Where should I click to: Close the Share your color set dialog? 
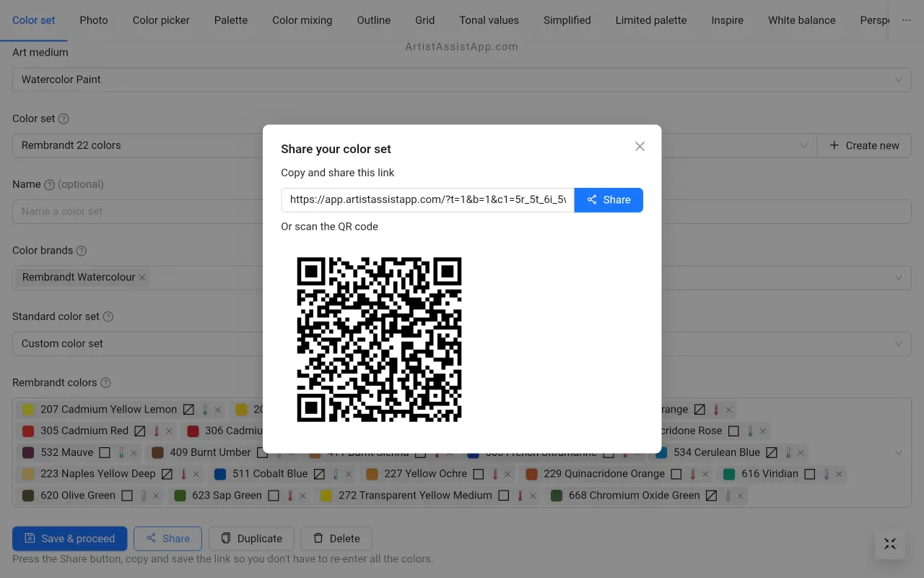pos(640,147)
